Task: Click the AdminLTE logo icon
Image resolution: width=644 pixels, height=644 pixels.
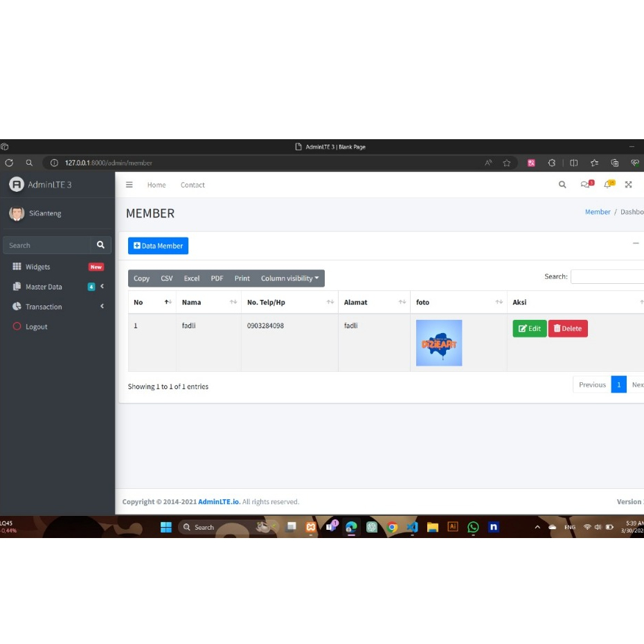Action: click(15, 184)
